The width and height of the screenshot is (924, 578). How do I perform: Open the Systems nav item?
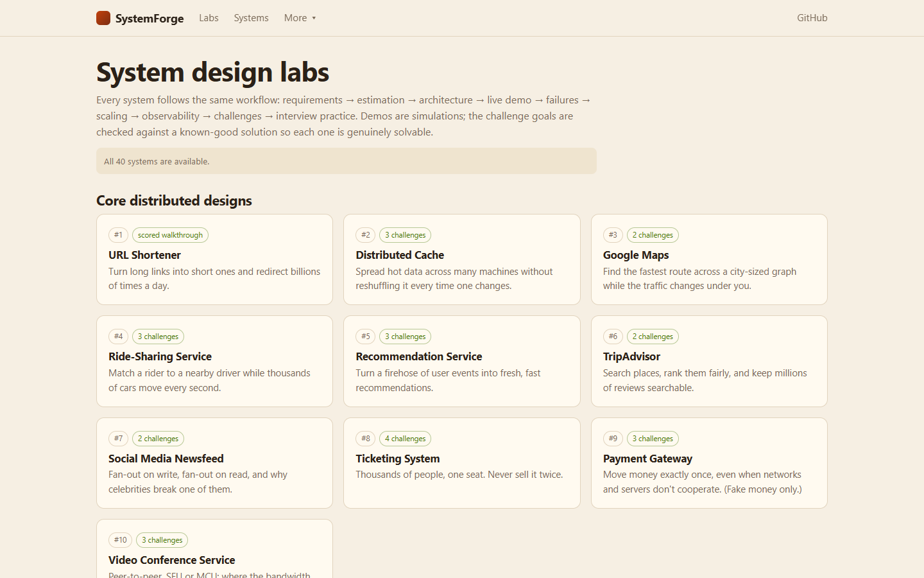[251, 18]
